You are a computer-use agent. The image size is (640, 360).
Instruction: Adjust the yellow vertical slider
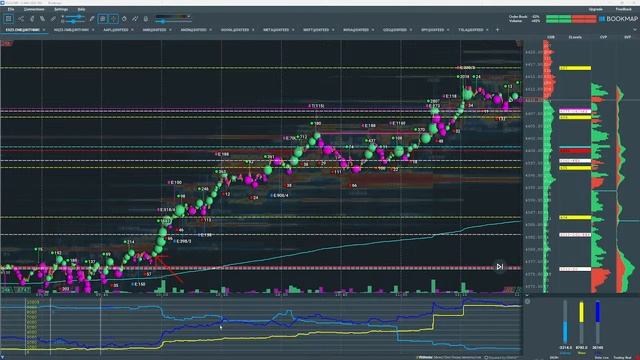[x=581, y=322]
